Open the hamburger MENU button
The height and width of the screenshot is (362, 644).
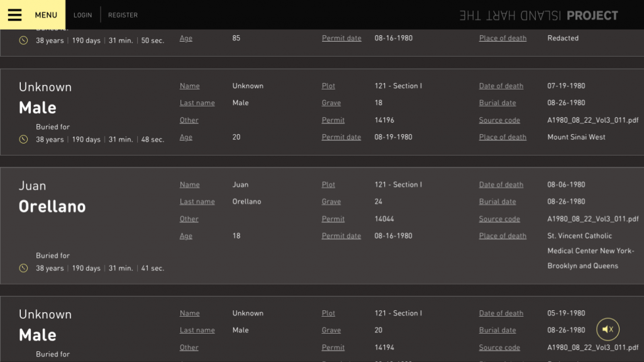[x=32, y=15]
